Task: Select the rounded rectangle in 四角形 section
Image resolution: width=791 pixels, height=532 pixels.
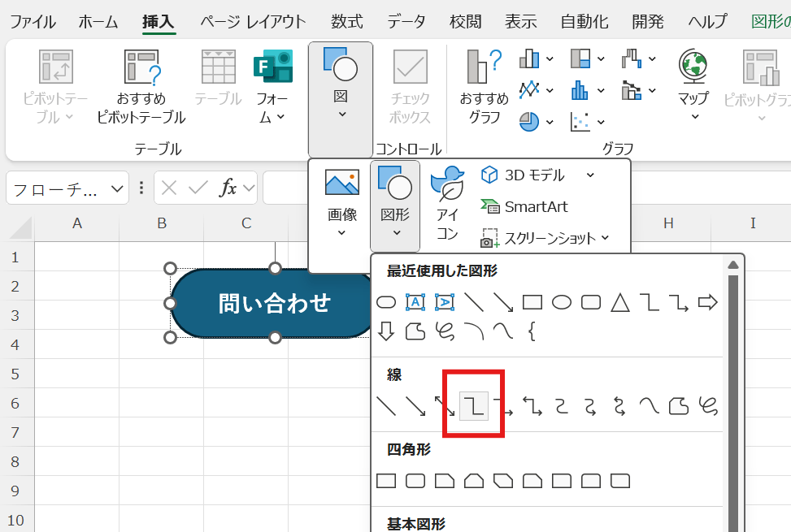Action: pos(415,480)
